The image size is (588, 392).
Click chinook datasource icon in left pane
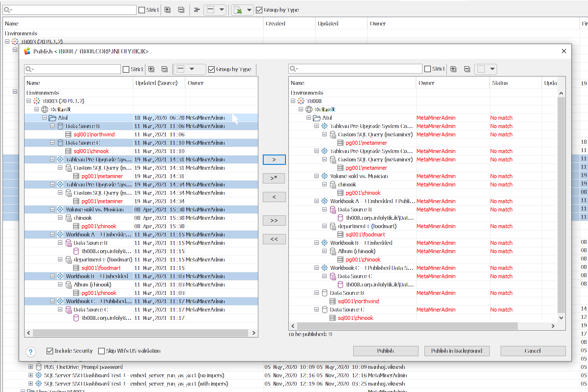(69, 218)
